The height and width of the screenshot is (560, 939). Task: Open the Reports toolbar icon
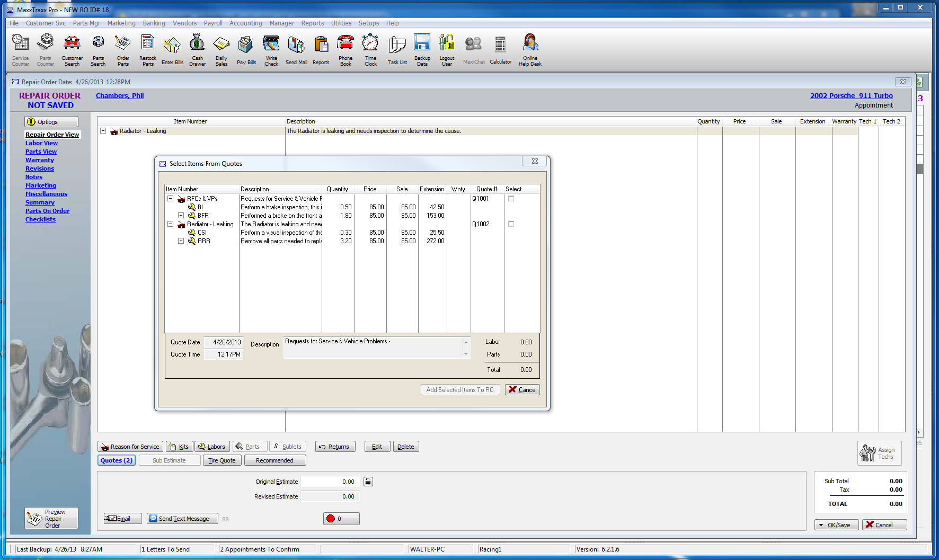point(321,50)
